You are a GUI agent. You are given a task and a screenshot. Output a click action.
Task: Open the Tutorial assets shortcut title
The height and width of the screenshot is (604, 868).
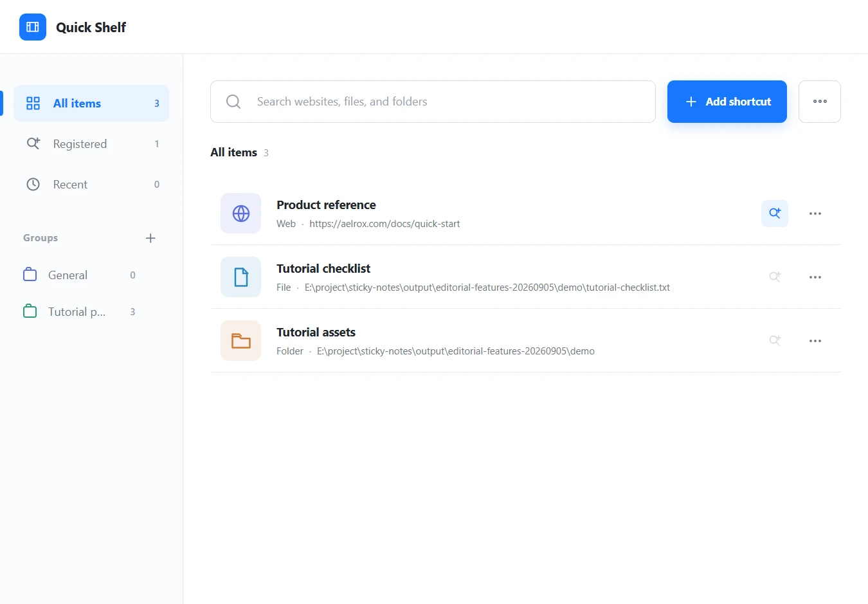(x=316, y=333)
